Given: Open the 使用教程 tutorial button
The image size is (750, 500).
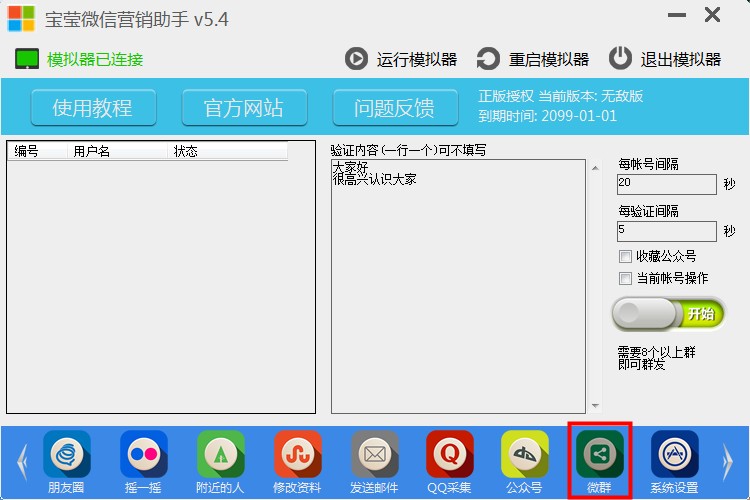Looking at the screenshot, I should tap(94, 108).
